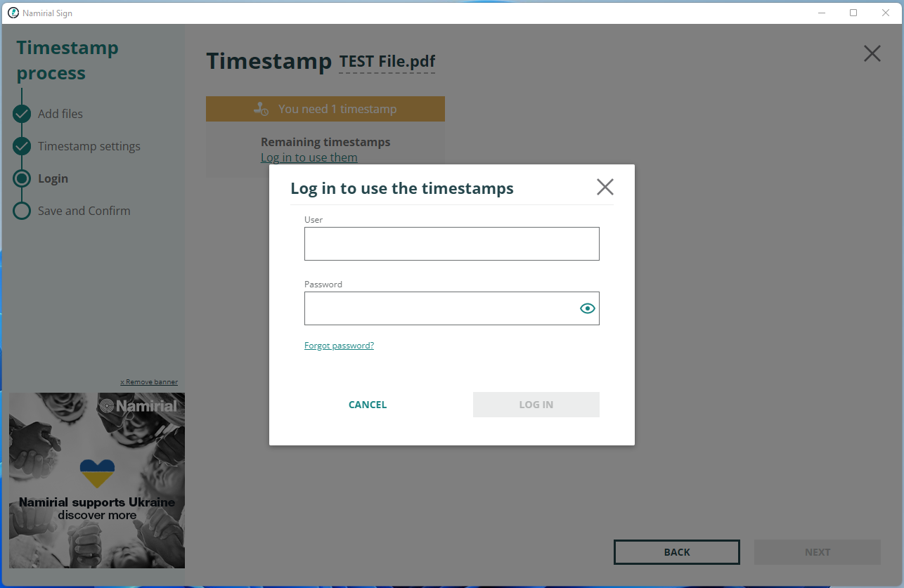The height and width of the screenshot is (588, 904).
Task: Click the timestamp icon in the orange banner
Action: click(x=261, y=109)
